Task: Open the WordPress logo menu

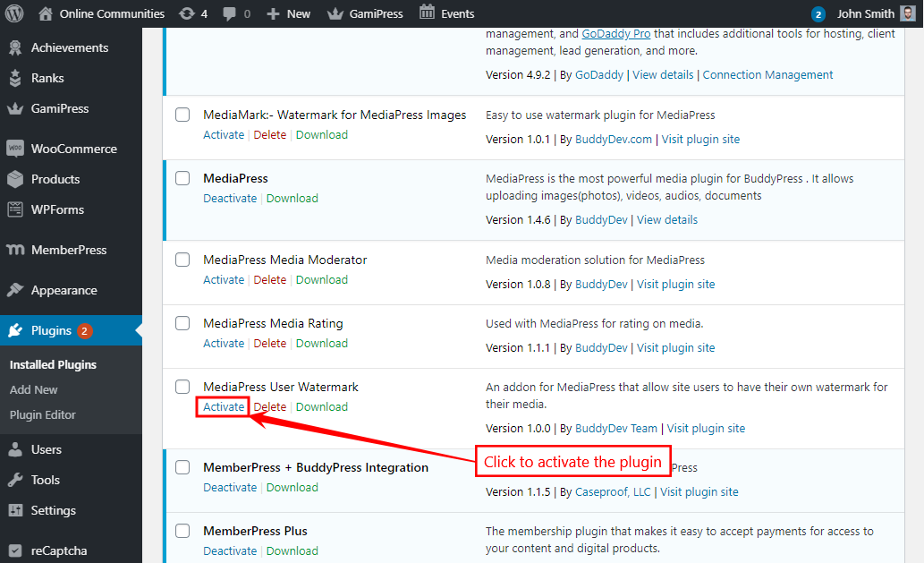Action: (x=13, y=13)
